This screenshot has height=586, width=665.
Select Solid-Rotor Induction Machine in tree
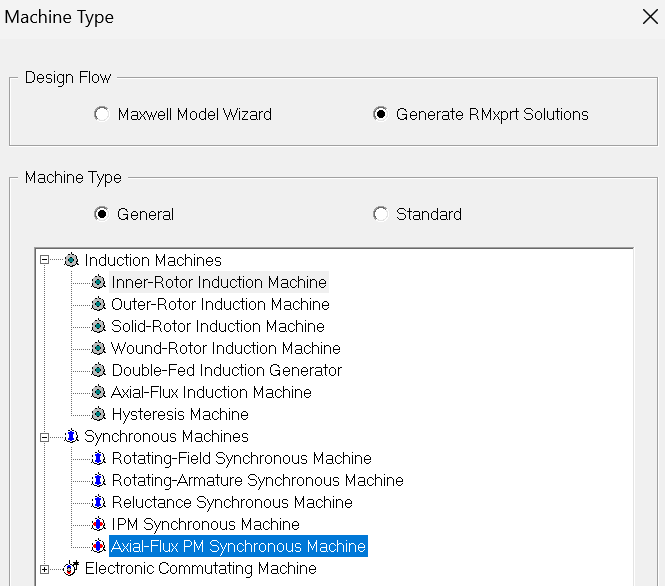click(217, 327)
